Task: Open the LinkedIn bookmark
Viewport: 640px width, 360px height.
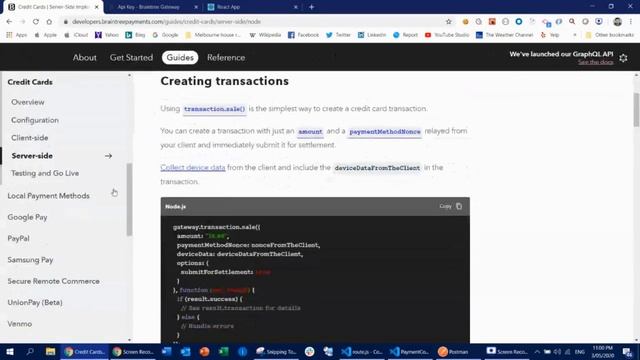Action: point(372,35)
